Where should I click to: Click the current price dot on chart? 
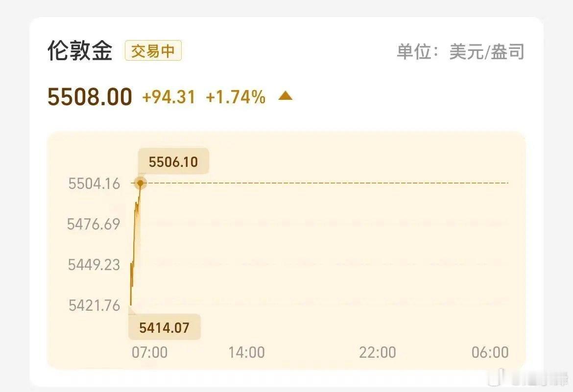(x=141, y=184)
